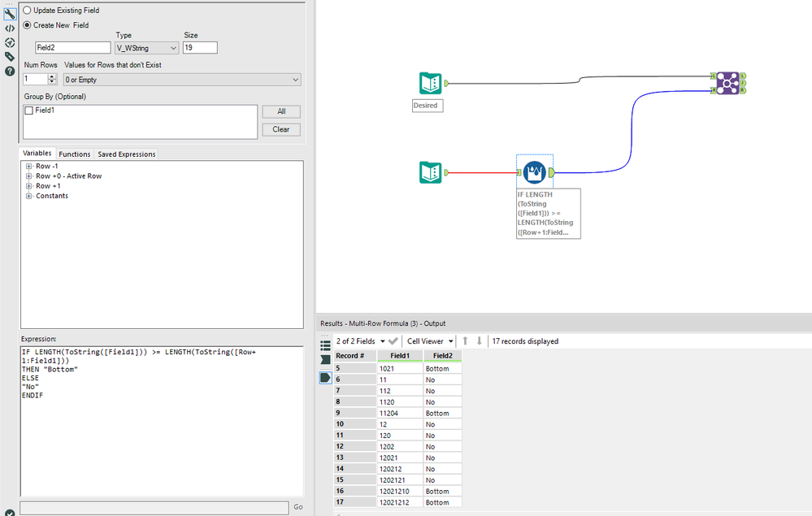Show metadata view in Results panel
Screen dimensions: 812x516
pos(325,345)
